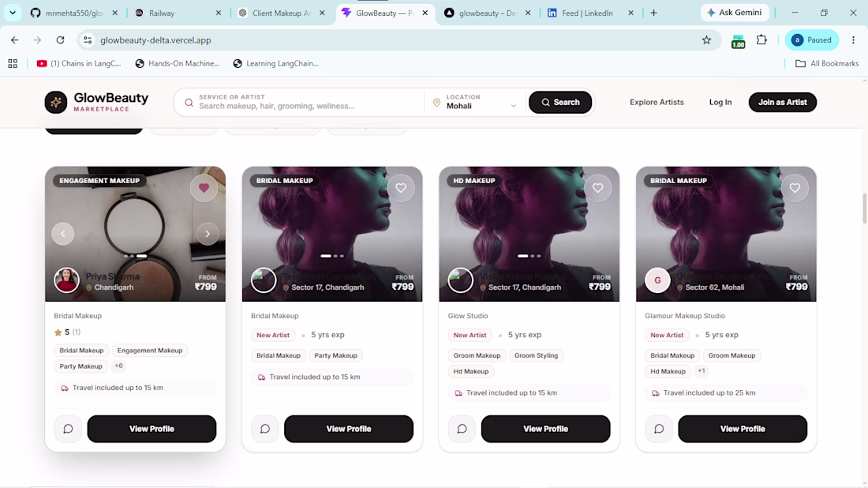
Task: Open the Chrome apps grid icon
Action: pyautogui.click(x=13, y=64)
